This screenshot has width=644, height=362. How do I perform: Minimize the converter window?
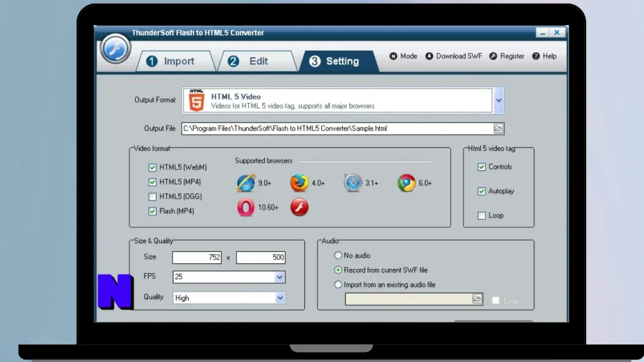(x=543, y=33)
